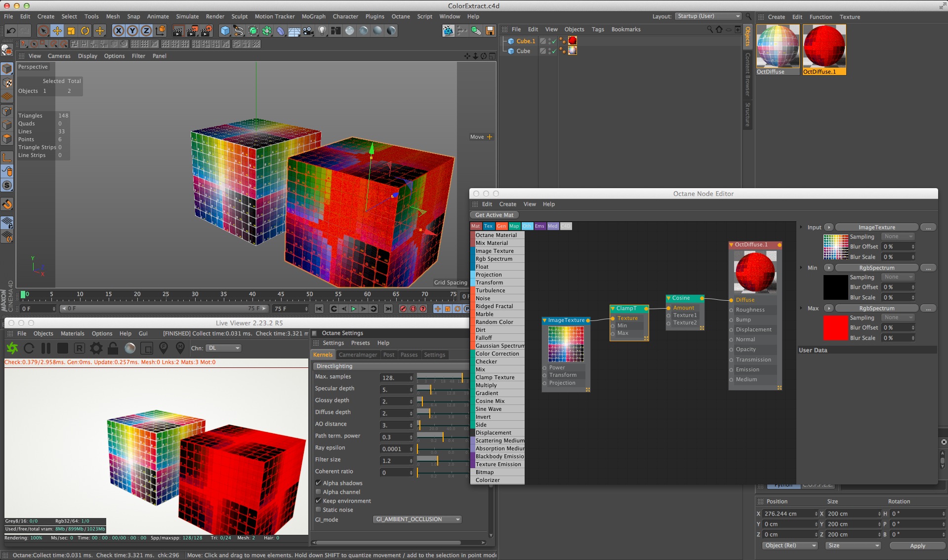Viewport: 948px width, 560px height.
Task: Switch to the CameraImager tab
Action: point(358,355)
